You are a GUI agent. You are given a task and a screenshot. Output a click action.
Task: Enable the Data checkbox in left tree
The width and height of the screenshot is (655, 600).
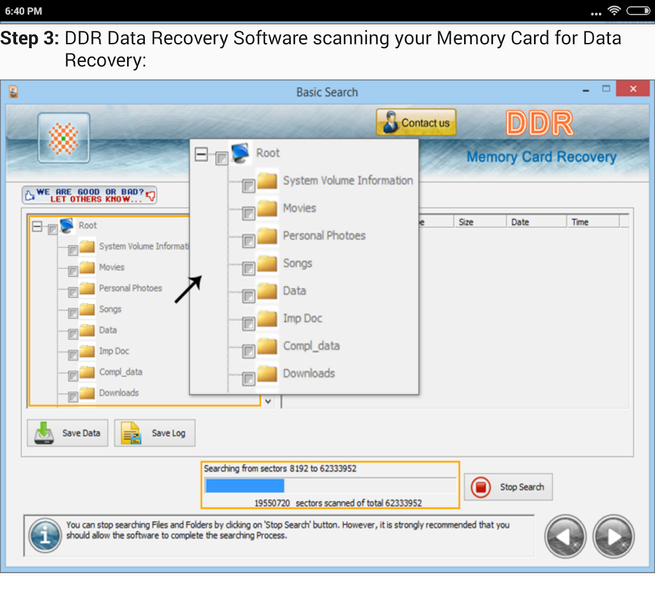[73, 334]
